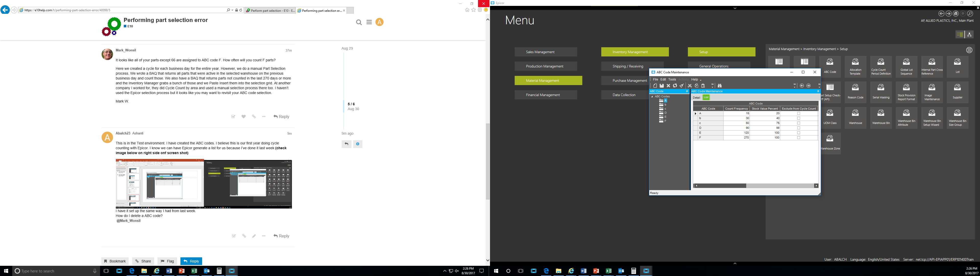Switch to 'Perform part selection' browser tab
The image size is (980, 276).
click(x=271, y=11)
